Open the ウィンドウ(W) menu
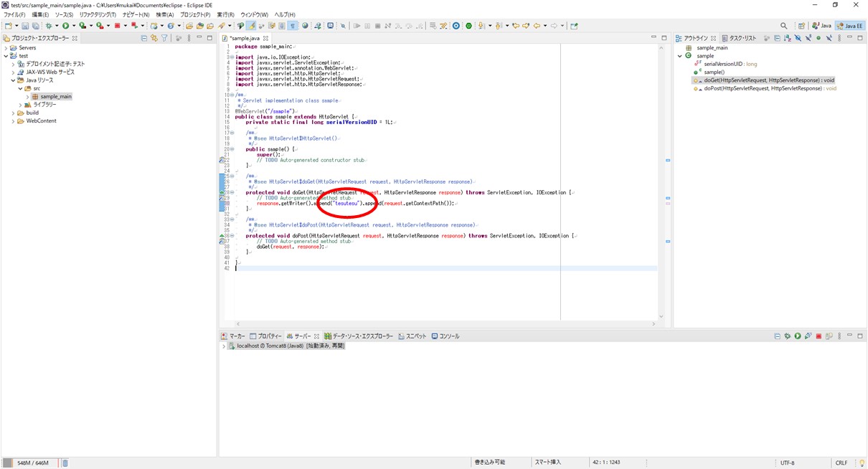868x469 pixels. click(254, 14)
